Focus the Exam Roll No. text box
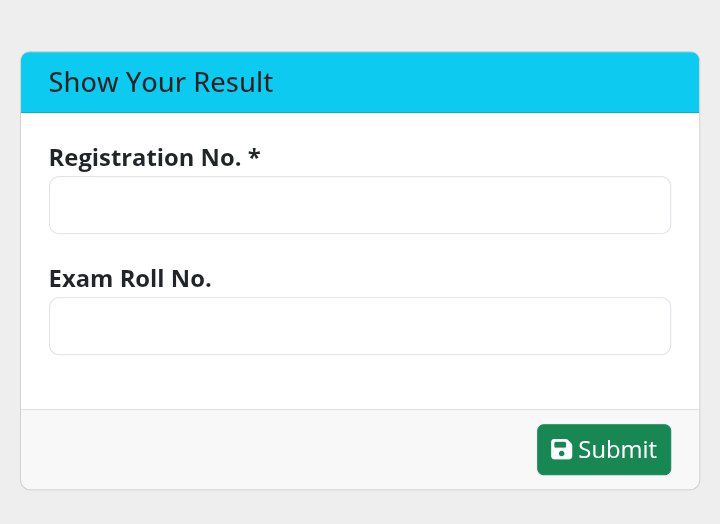Viewport: 720px width, 524px height. 359,326
